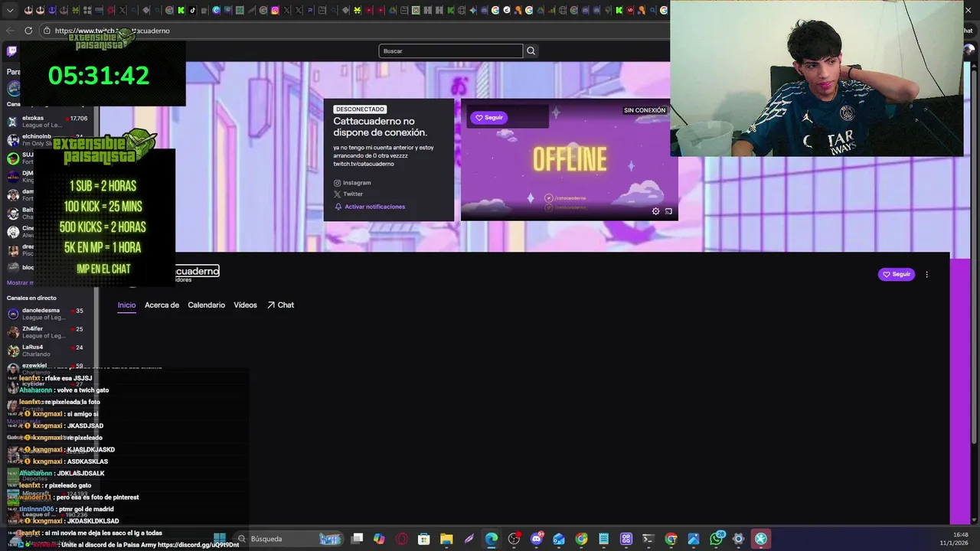Click LaRus4 avatar icon in sidebar
The width and height of the screenshot is (980, 551).
coord(13,350)
